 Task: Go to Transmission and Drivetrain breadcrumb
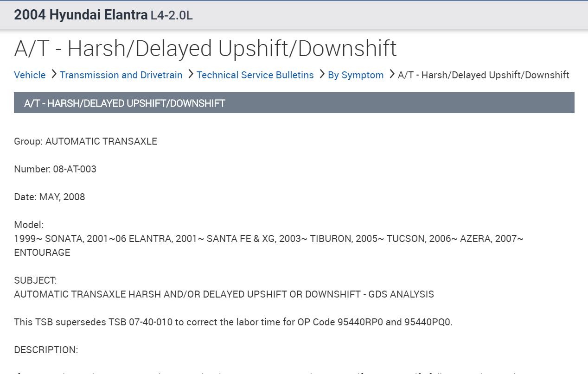coord(121,75)
